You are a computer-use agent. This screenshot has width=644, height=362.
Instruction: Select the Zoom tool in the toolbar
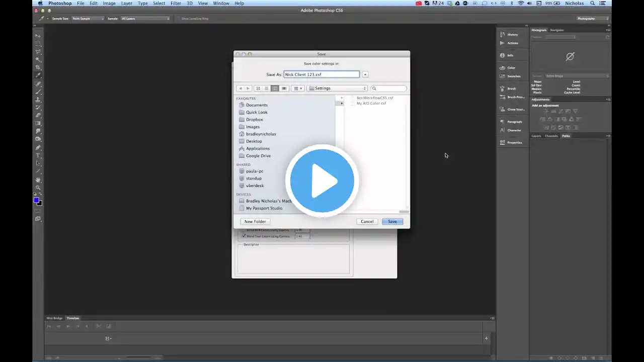[x=38, y=188]
